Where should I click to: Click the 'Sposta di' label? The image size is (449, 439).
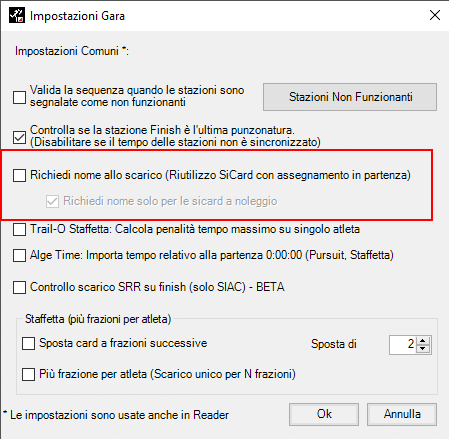[334, 344]
